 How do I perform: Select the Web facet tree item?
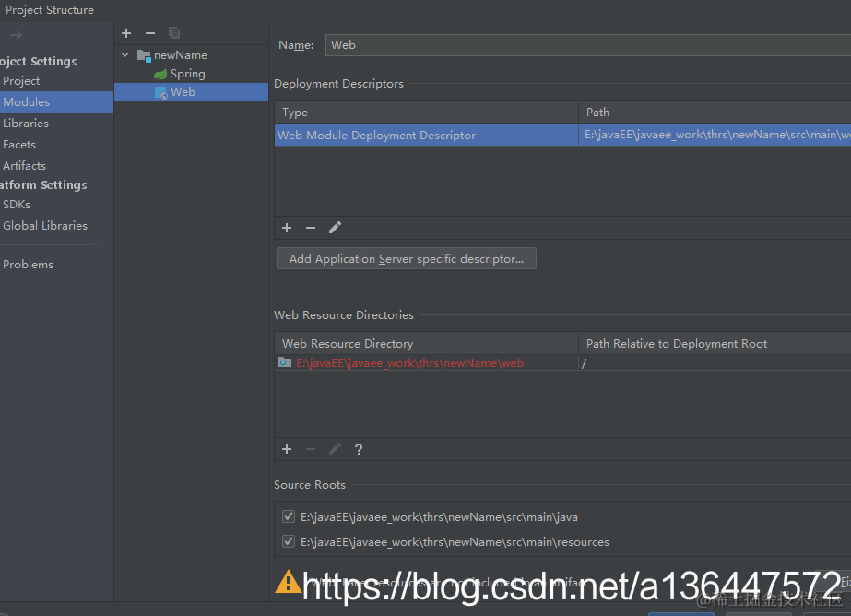(191, 92)
